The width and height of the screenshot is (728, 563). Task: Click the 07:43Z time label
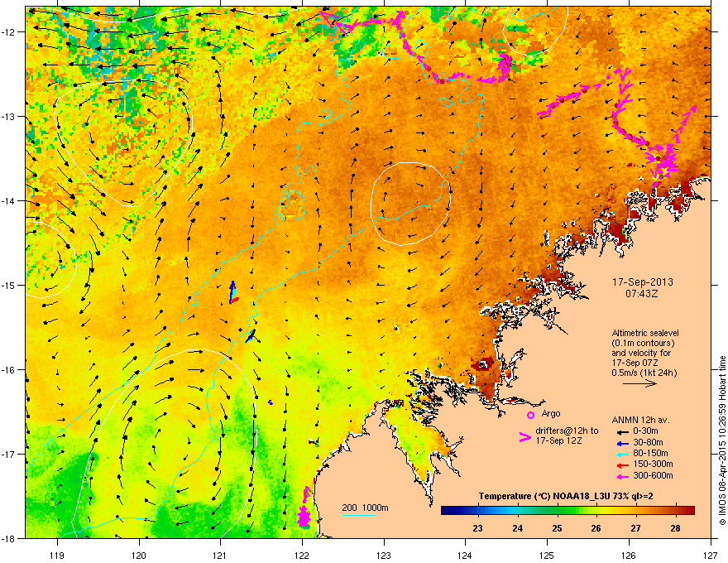tap(642, 294)
